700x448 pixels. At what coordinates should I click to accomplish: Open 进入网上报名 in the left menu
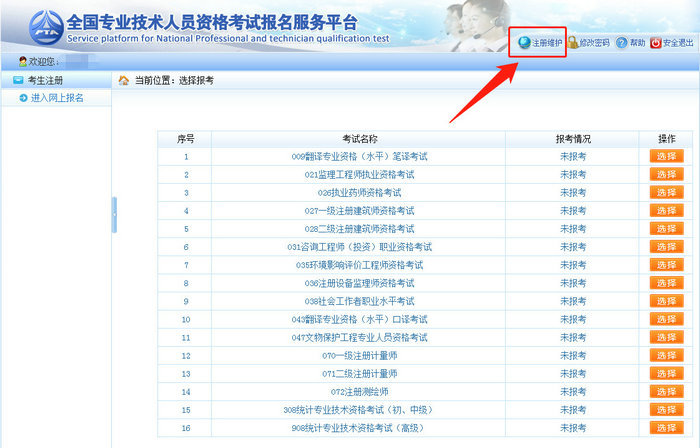pos(57,98)
